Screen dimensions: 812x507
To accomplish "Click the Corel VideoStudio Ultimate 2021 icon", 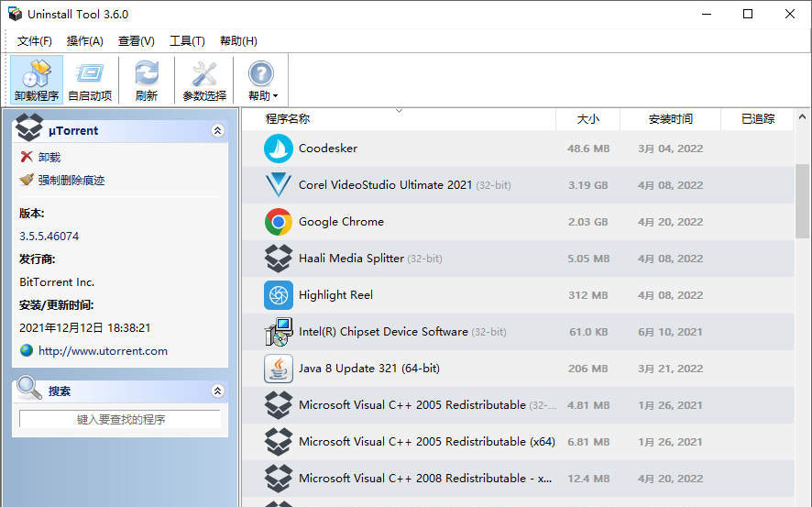I will (x=279, y=185).
